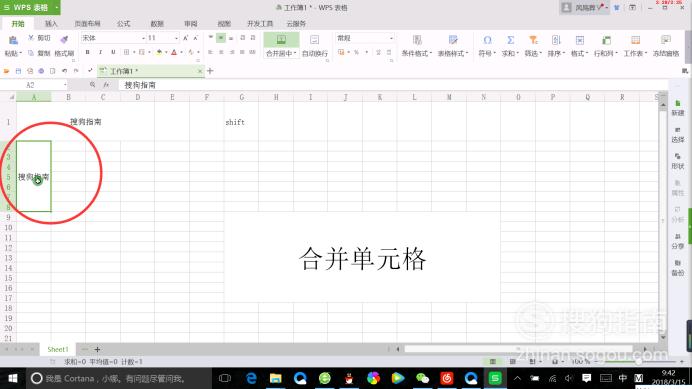The height and width of the screenshot is (389, 692).
Task: Toggle bold formatting button B
Action: click(x=87, y=53)
